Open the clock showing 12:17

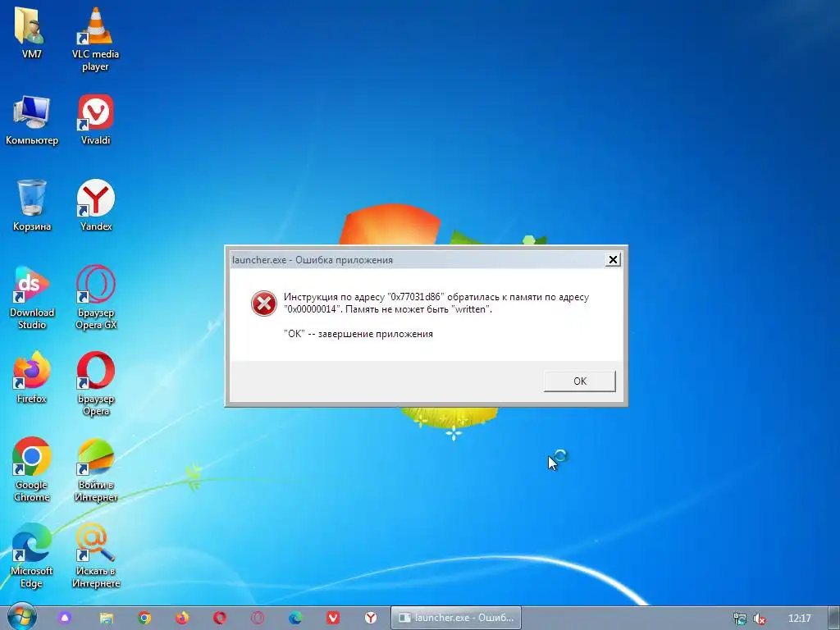point(799,619)
